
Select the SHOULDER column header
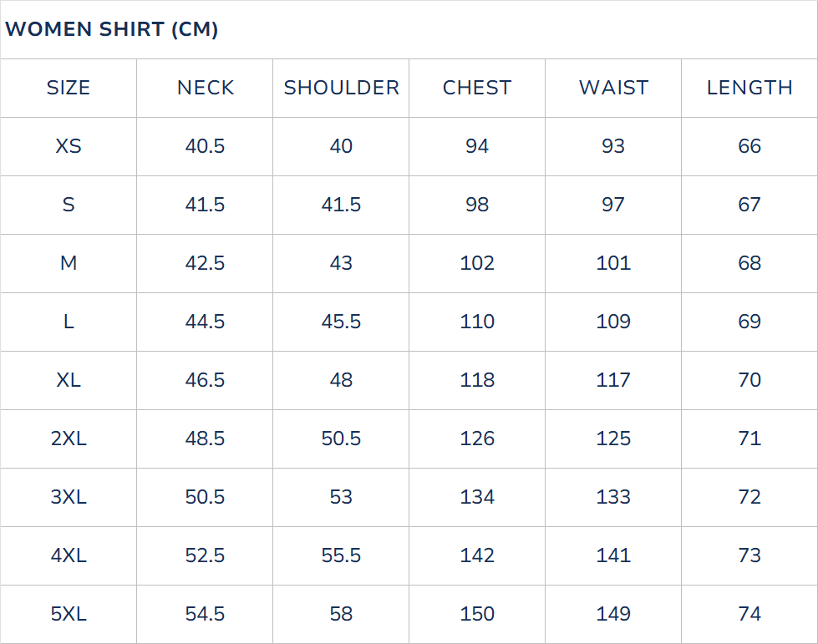click(341, 88)
